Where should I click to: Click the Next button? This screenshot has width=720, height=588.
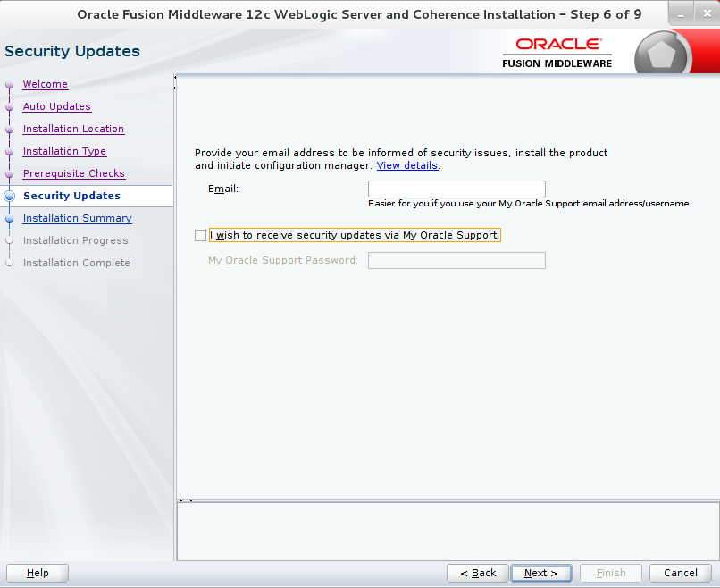pos(541,573)
